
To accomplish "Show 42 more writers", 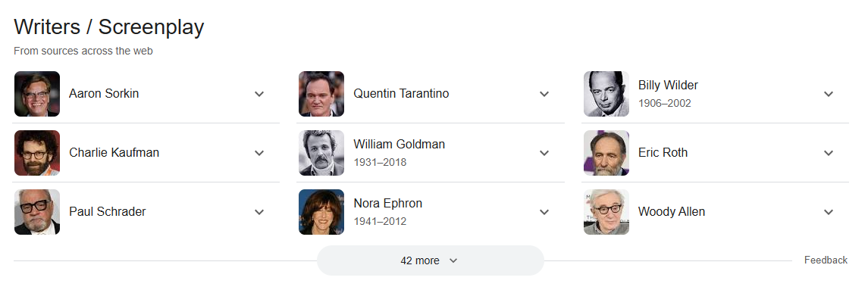I will (x=430, y=260).
